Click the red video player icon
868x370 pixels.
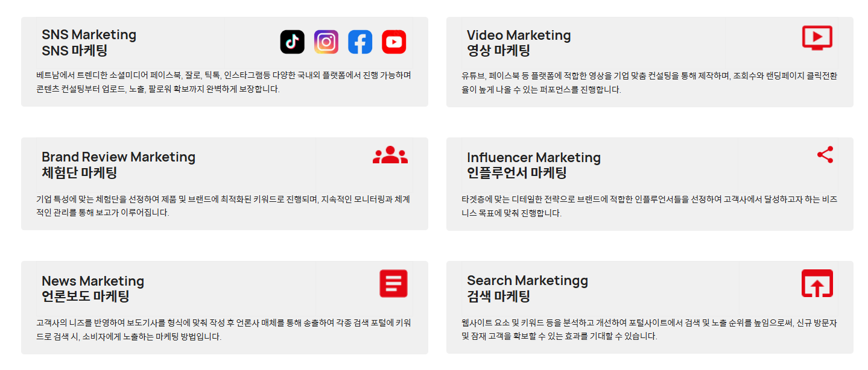click(x=817, y=37)
